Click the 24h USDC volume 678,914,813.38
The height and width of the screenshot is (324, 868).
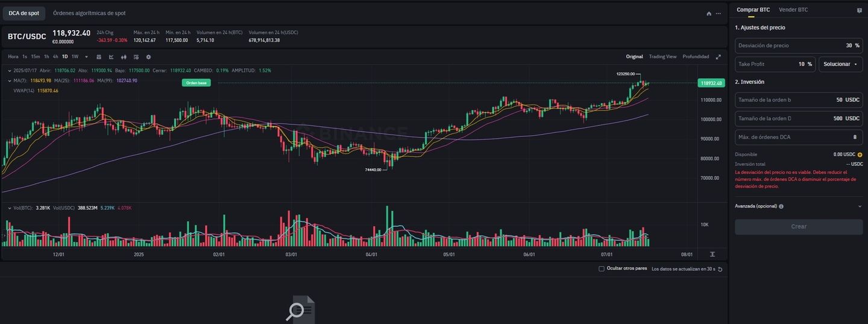coord(264,40)
